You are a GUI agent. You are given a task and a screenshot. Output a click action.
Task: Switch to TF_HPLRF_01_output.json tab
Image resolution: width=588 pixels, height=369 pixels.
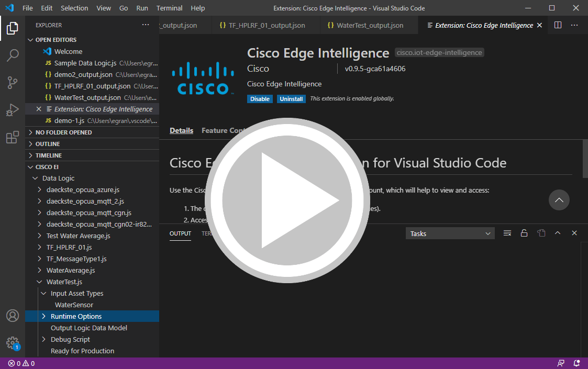pyautogui.click(x=266, y=25)
